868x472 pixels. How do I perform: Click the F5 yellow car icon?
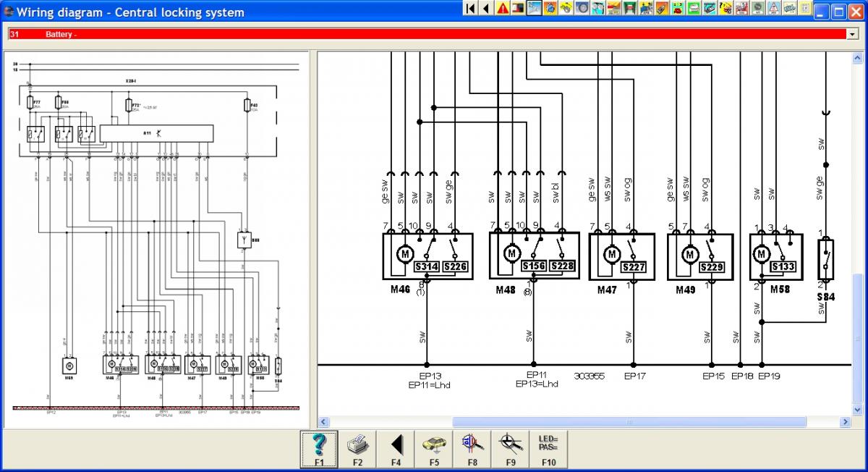tap(434, 449)
